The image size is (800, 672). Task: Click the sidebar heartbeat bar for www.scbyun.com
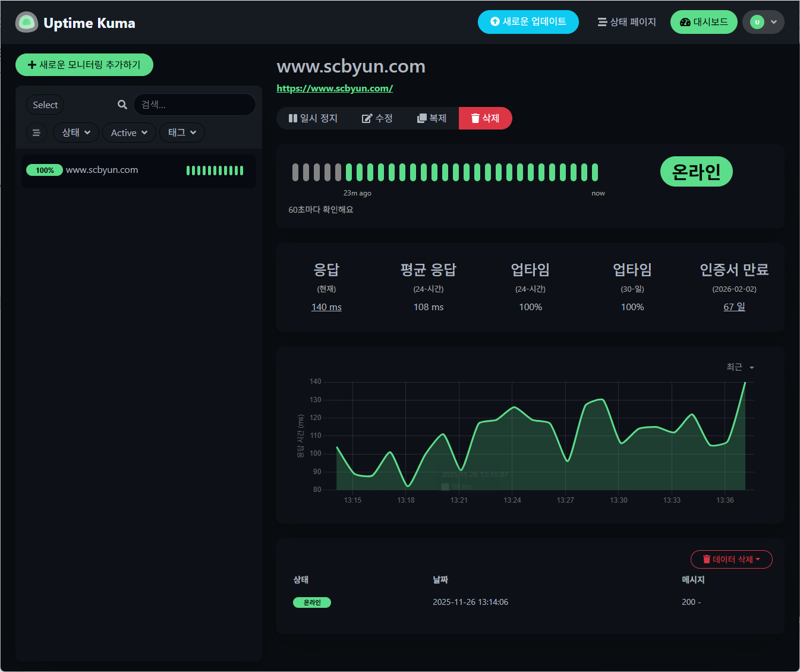(x=215, y=171)
